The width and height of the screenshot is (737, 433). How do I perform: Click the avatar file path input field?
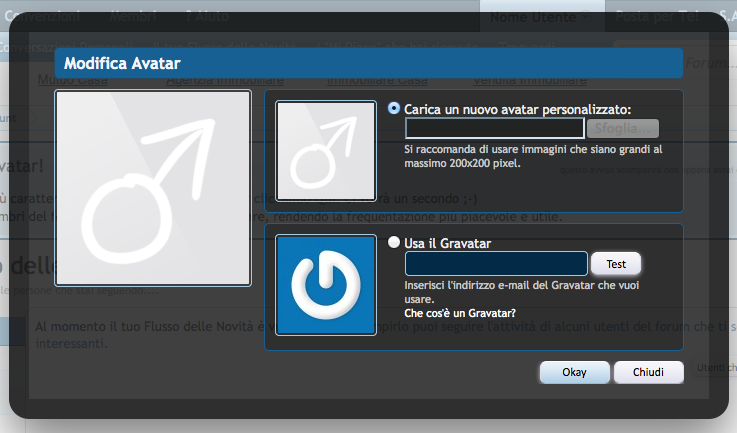[x=494, y=128]
